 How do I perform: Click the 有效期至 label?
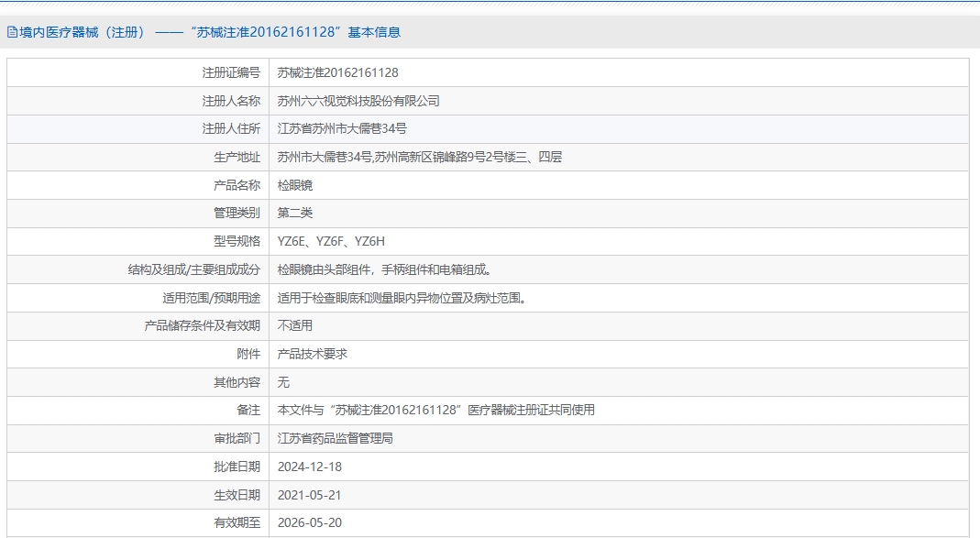pos(237,522)
